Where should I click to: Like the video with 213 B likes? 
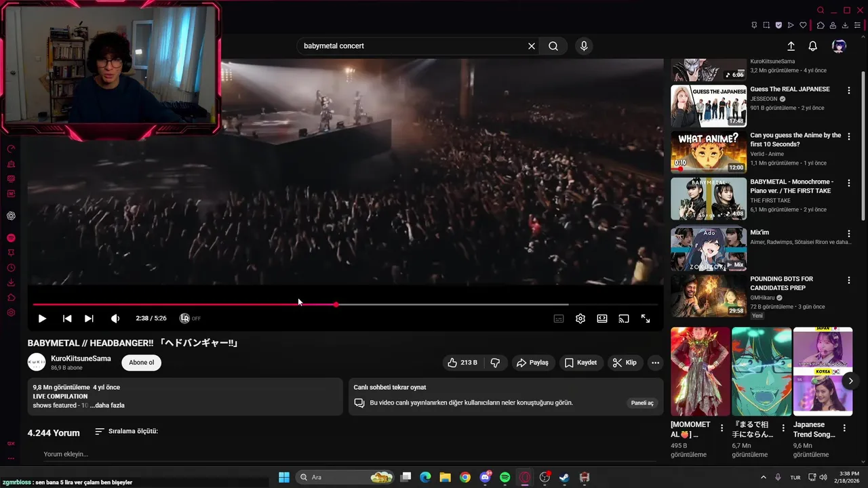pos(462,363)
